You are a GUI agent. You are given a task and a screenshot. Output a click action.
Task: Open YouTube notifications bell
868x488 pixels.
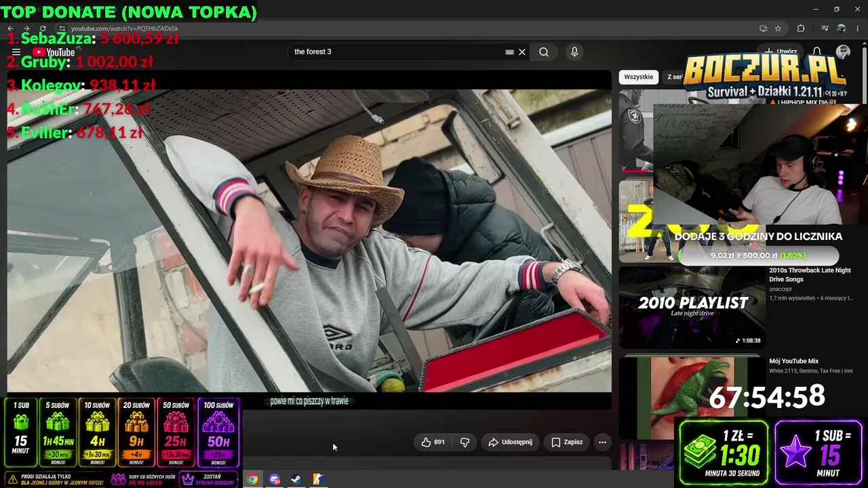coord(817,52)
